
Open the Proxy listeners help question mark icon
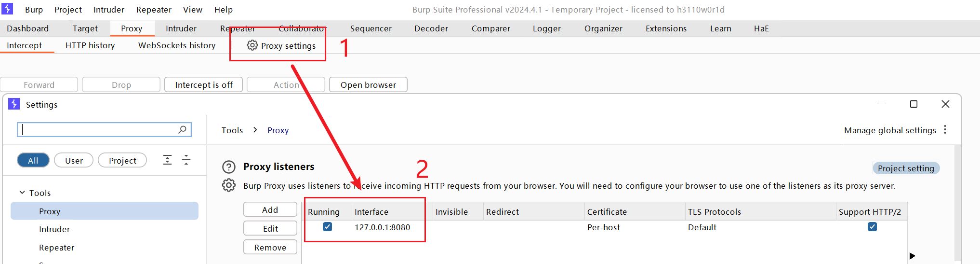point(229,167)
